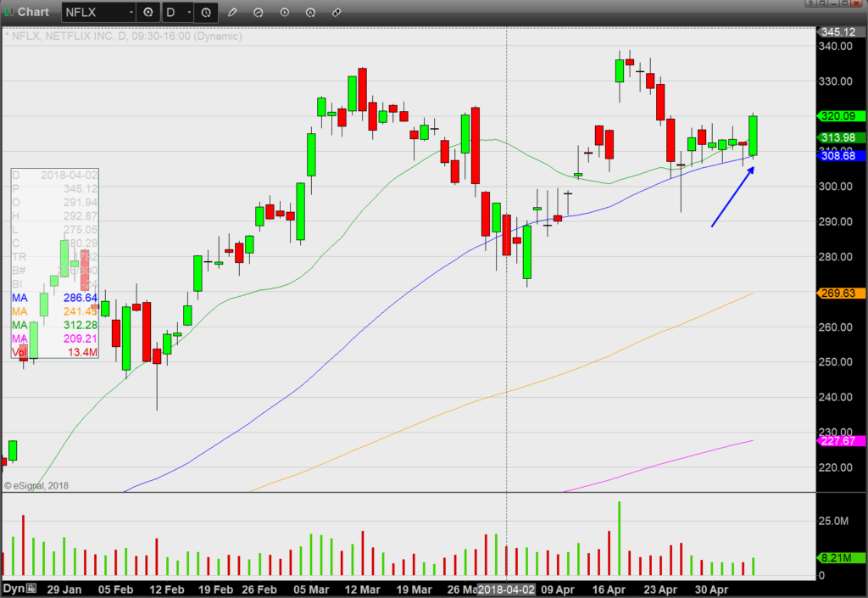Click the D 2018-04-02 date row in data window
Viewport: 868px width, 598px height.
55,175
